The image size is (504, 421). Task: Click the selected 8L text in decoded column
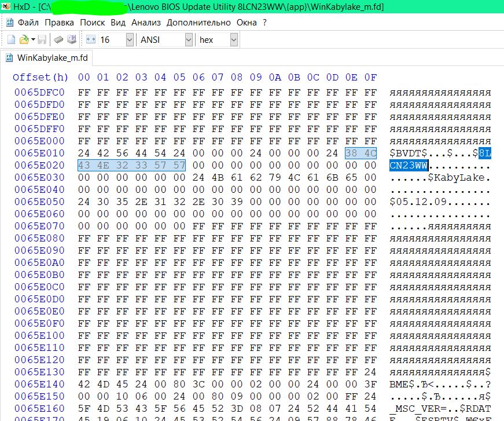coord(485,153)
